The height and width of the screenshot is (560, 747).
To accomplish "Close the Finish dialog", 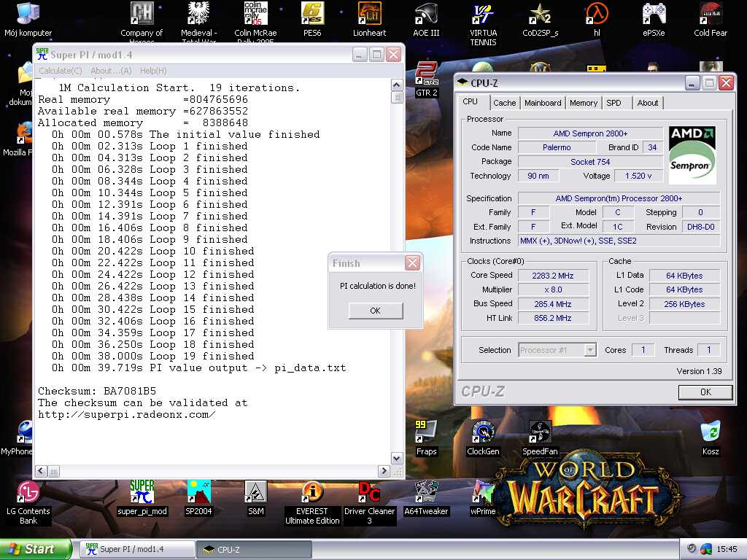I will pos(413,262).
